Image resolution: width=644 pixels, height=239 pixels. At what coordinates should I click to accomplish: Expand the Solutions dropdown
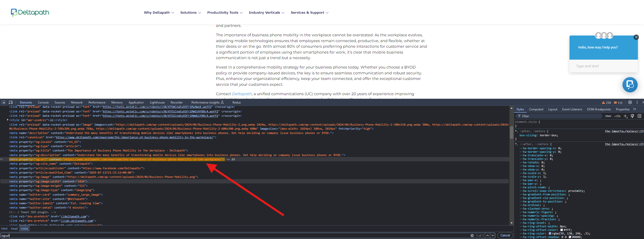(x=191, y=12)
